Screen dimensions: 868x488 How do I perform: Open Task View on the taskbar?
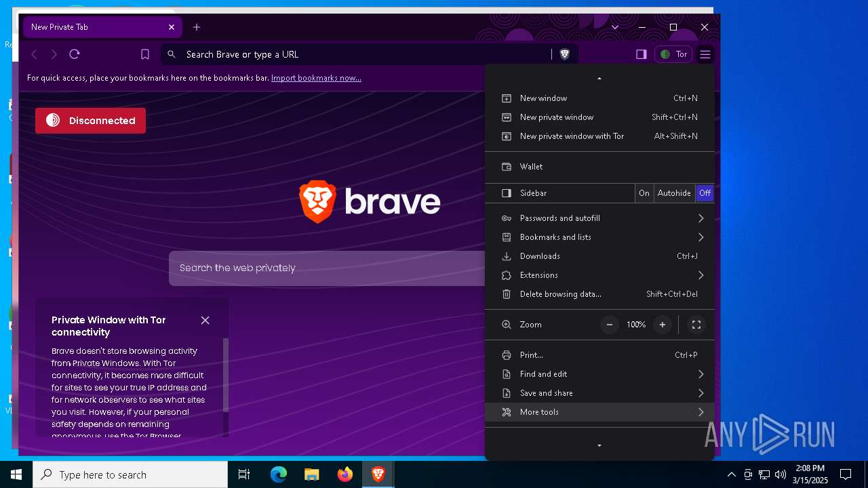[244, 474]
